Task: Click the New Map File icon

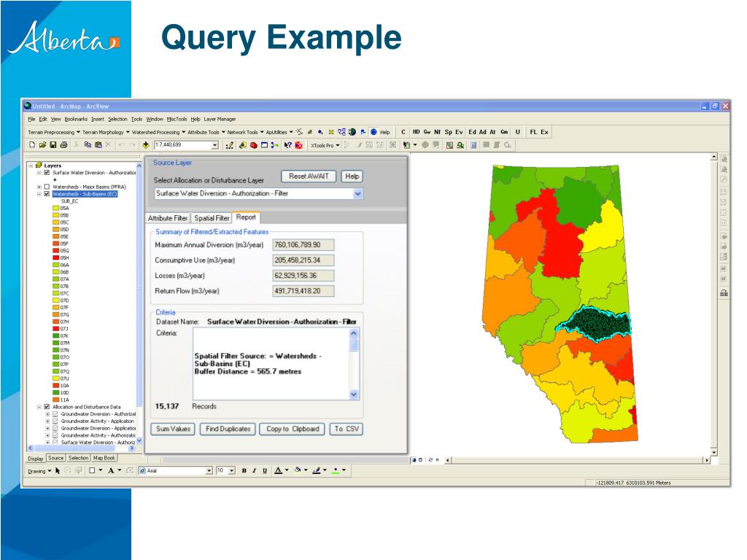Action: pyautogui.click(x=32, y=145)
